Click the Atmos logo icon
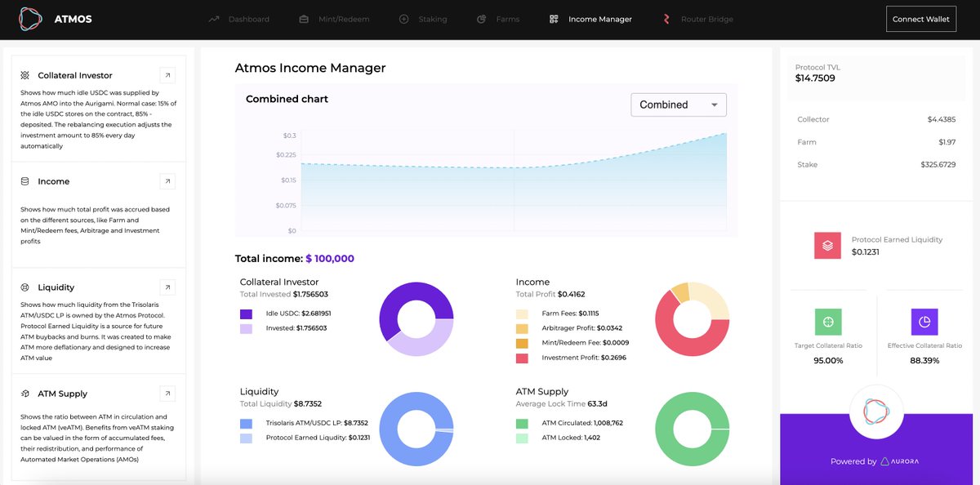 (29, 19)
